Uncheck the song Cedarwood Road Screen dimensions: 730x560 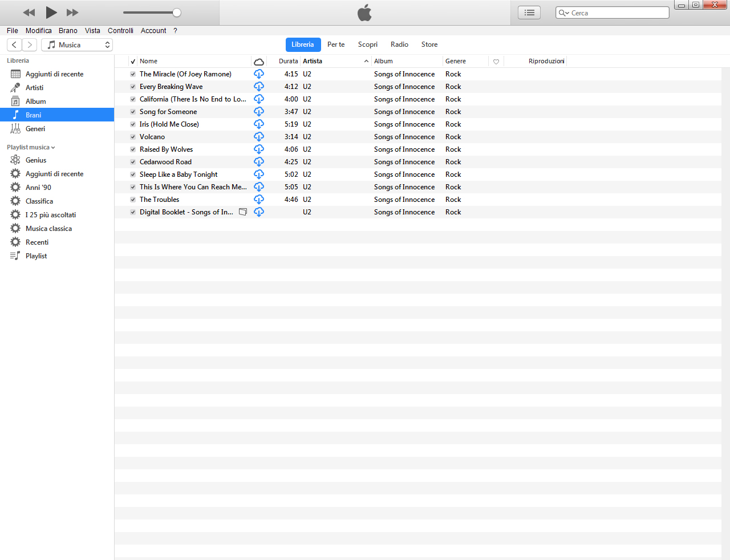pos(132,161)
